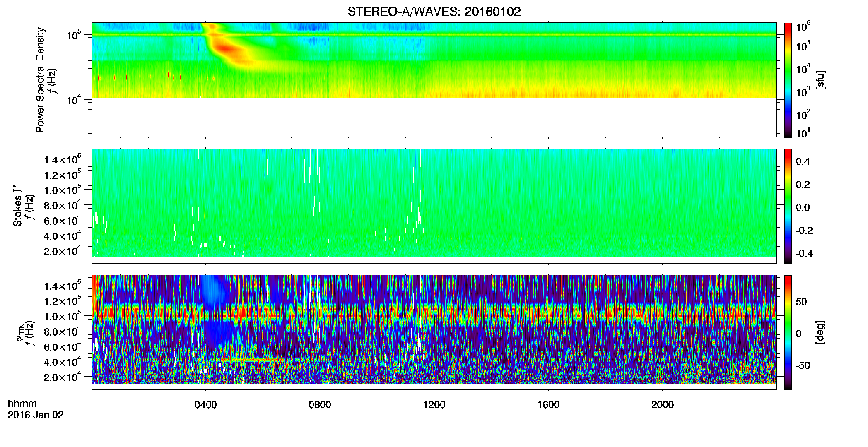Click the 4.0×10^4 tick in φRTN panel
The image size is (868, 447).
tap(63, 362)
